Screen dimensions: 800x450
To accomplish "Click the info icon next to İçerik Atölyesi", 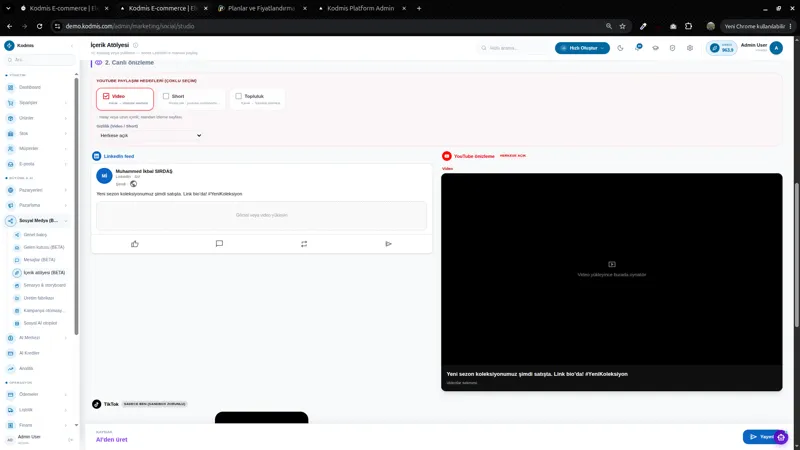I will [136, 45].
